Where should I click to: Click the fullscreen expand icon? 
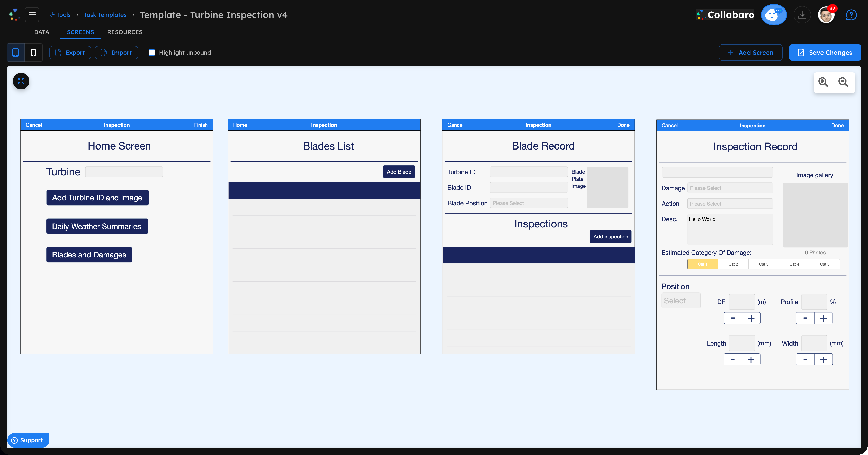tap(21, 81)
